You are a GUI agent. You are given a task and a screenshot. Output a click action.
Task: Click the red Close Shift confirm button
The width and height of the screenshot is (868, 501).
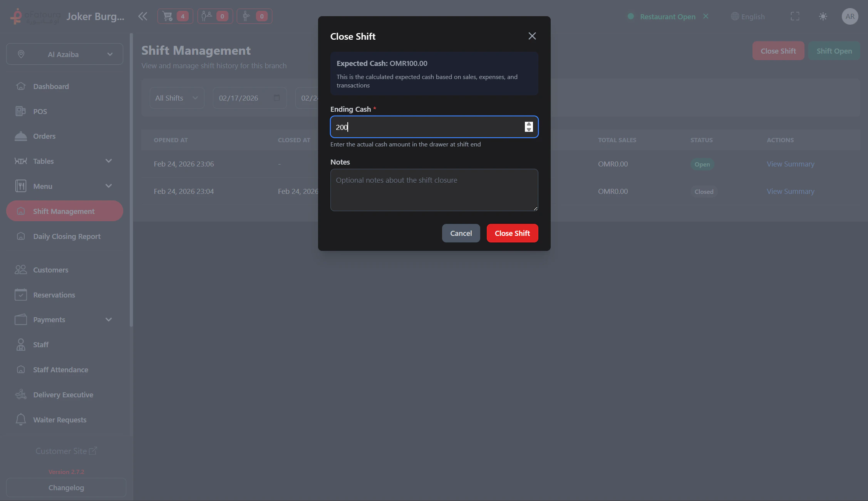point(512,233)
